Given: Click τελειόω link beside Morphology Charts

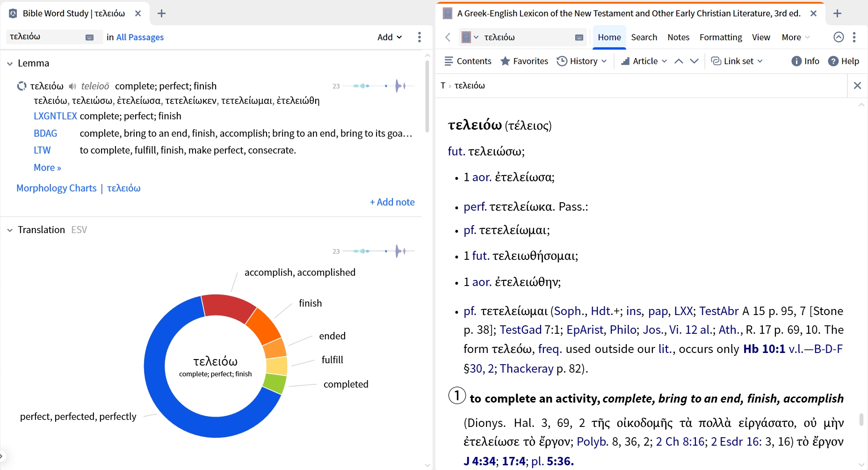Looking at the screenshot, I should coord(124,188).
